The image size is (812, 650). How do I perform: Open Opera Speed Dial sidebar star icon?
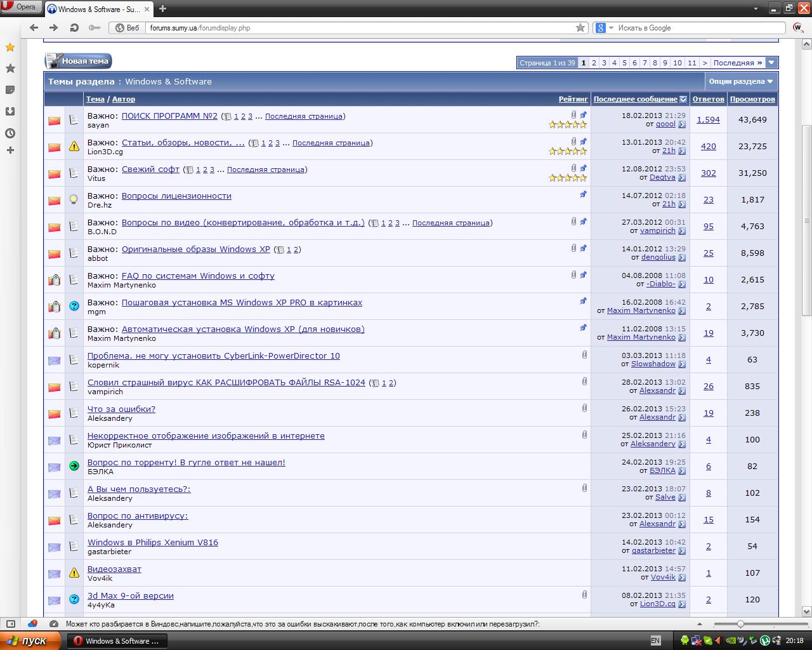point(10,47)
